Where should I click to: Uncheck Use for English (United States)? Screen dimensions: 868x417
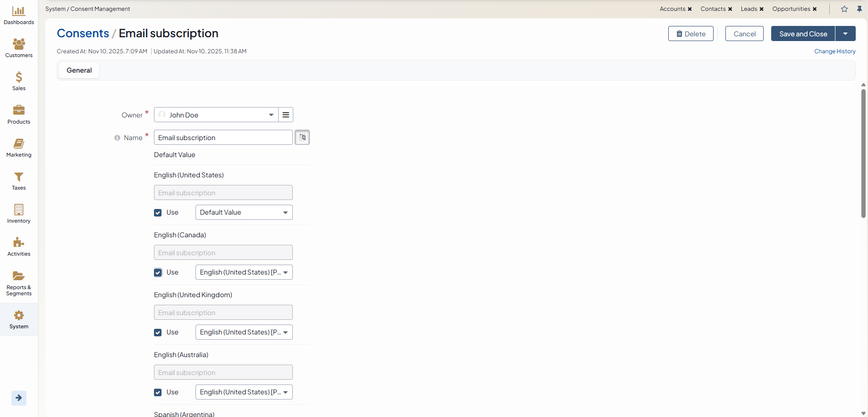[158, 213]
